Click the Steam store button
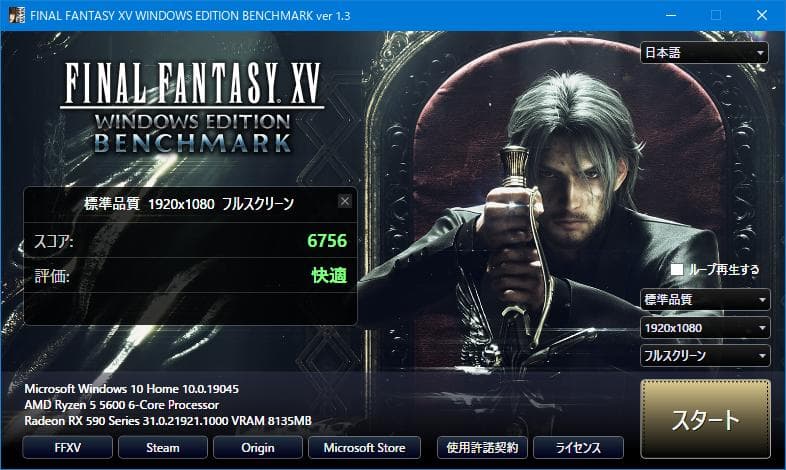The image size is (786, 470). click(x=163, y=447)
